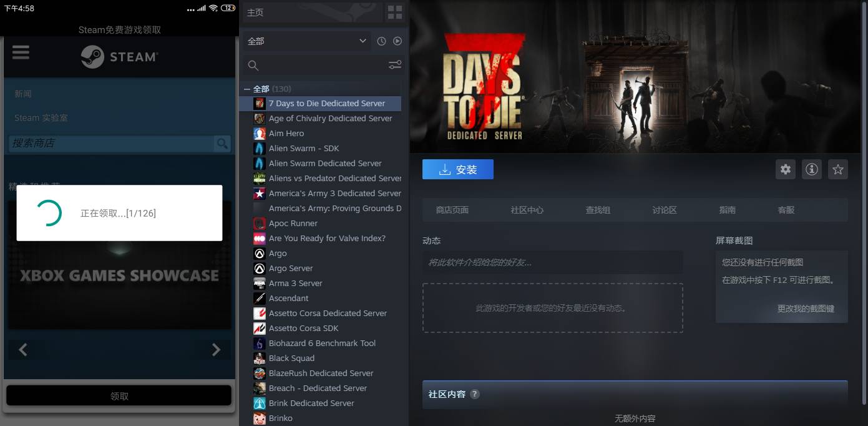The image size is (868, 426).
Task: Click the game information icon
Action: pyautogui.click(x=811, y=169)
